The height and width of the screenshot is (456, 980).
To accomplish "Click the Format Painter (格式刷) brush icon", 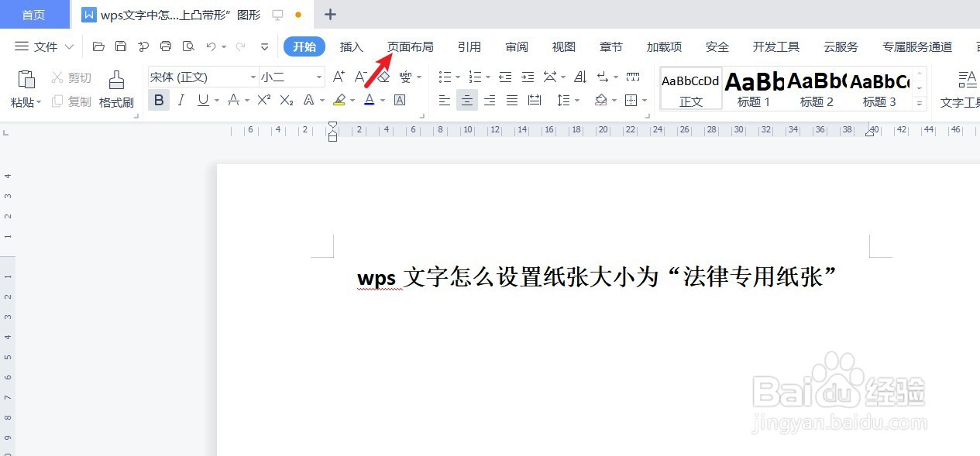I will coord(116,80).
